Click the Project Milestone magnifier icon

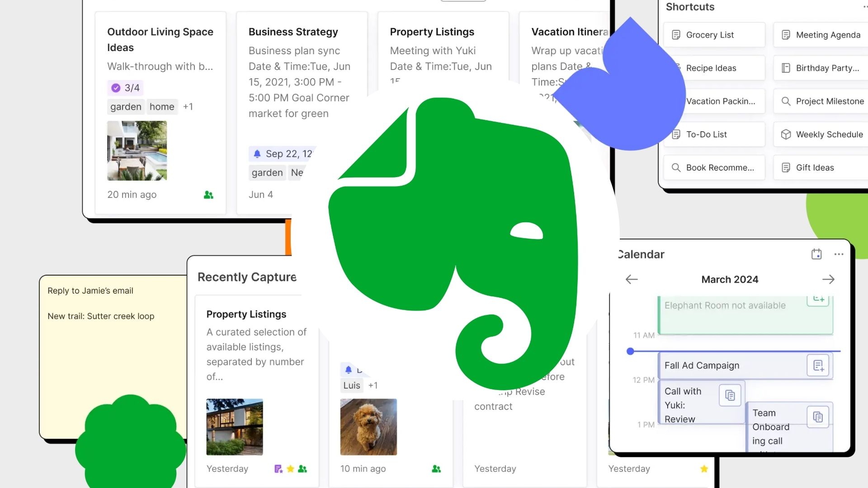point(786,101)
